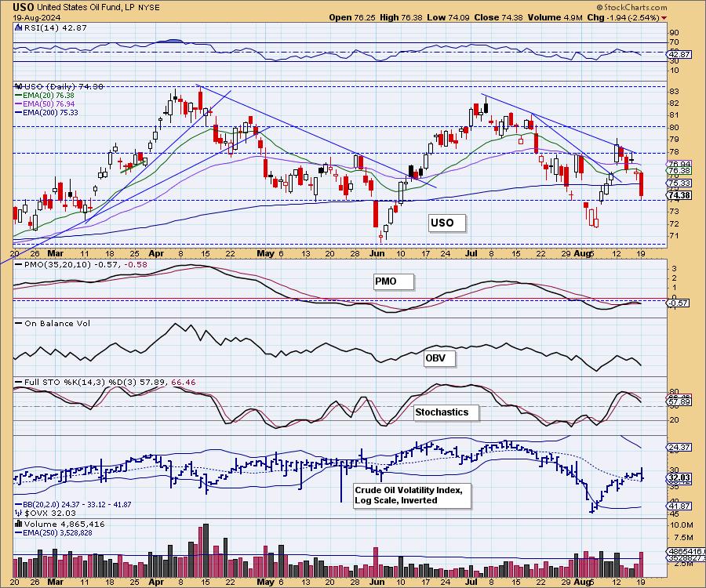Click the red down-arrow beside the Chg value
Image resolution: width=706 pixels, height=588 pixels.
point(664,18)
